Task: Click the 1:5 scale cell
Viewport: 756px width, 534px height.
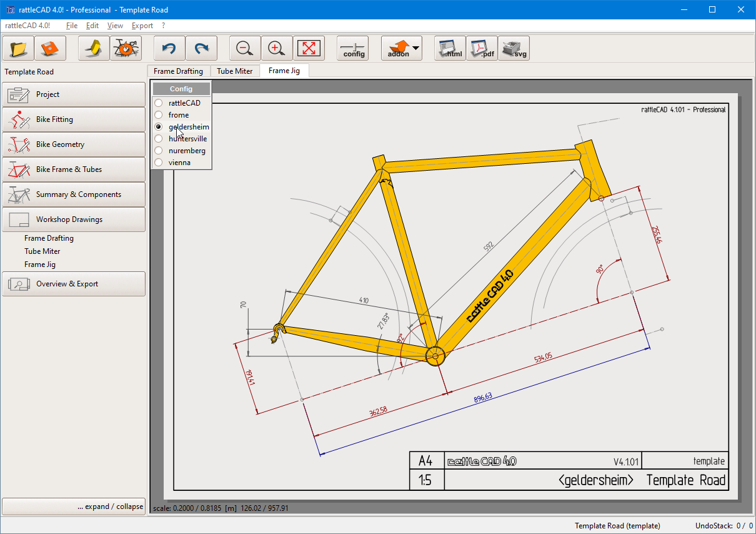Action: coord(426,480)
